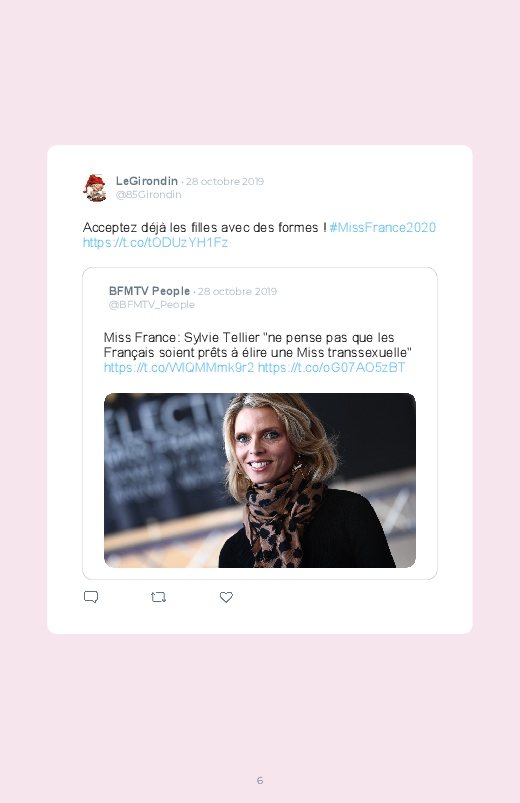Click the @BFMTV_People handle

[x=152, y=305]
